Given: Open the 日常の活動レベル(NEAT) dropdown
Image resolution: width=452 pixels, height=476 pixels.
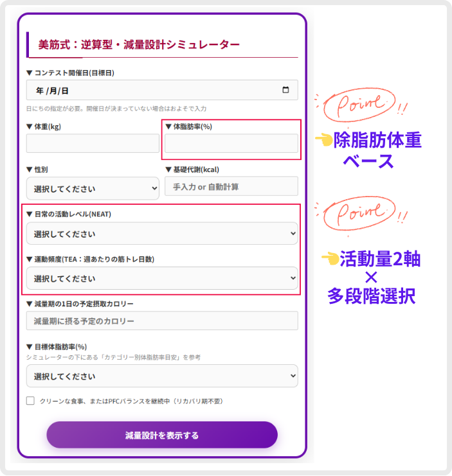Looking at the screenshot, I should (162, 233).
